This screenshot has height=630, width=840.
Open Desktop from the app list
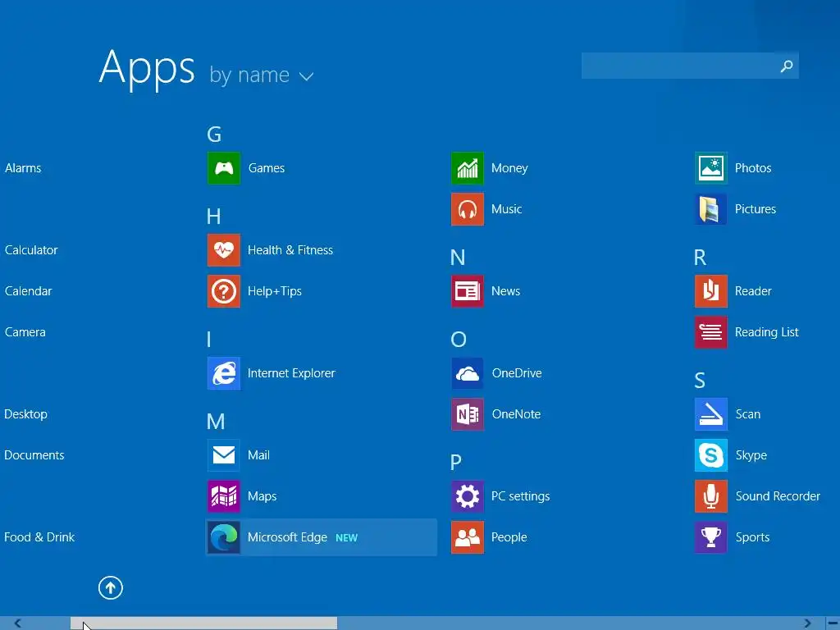[x=25, y=414]
